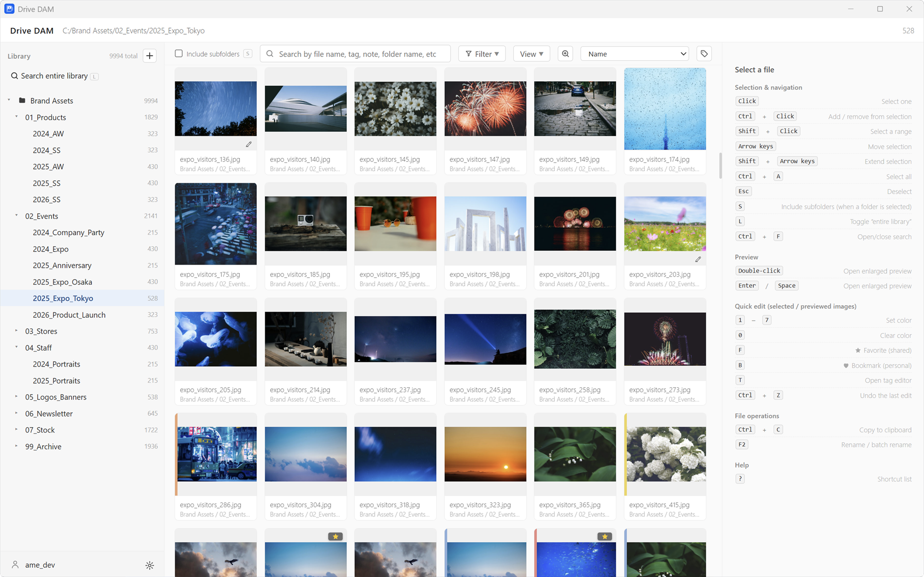Click the expo_visitors_258.jpg file name

[x=570, y=390]
